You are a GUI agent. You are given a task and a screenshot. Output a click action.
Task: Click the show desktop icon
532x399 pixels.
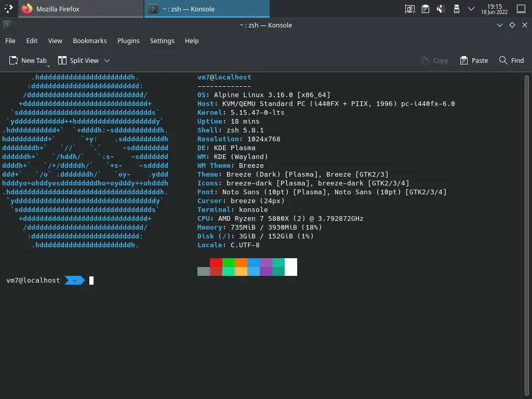point(521,9)
